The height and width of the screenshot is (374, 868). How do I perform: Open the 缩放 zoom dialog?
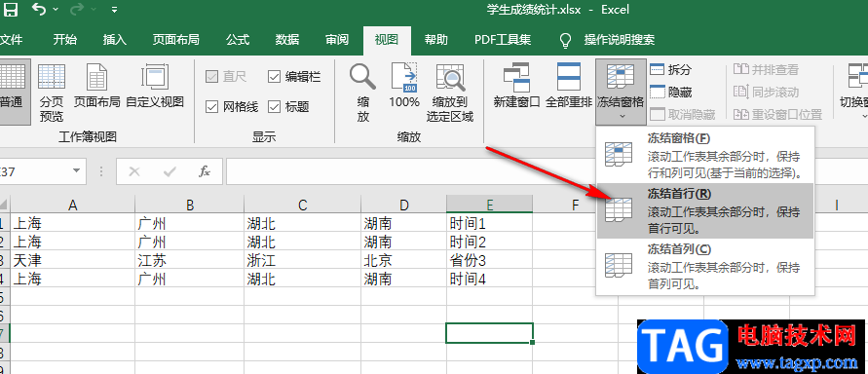(x=362, y=93)
